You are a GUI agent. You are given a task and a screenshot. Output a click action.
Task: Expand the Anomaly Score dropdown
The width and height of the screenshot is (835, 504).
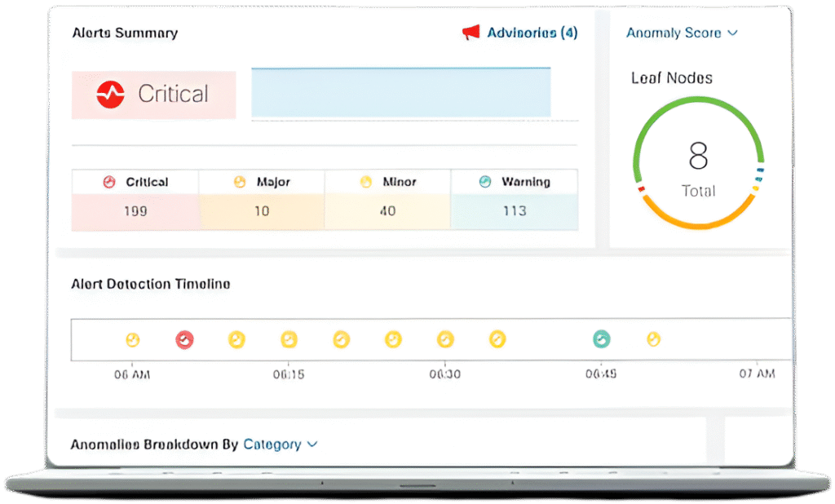(x=682, y=33)
